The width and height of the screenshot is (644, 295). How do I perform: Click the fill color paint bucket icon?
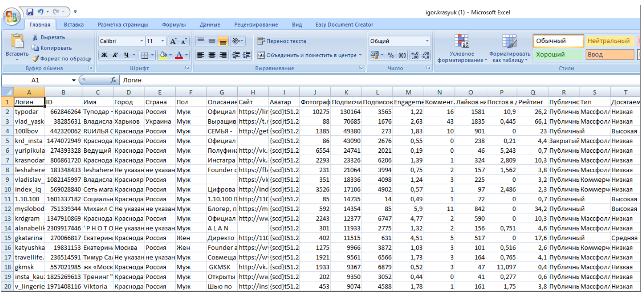point(163,55)
